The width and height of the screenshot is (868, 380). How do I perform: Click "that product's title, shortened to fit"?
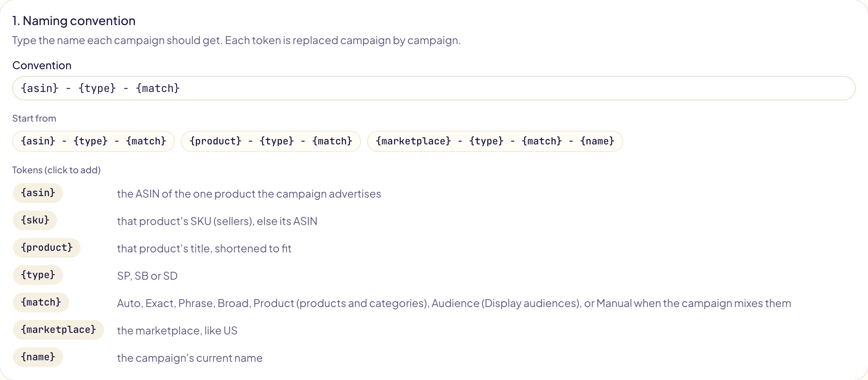pyautogui.click(x=204, y=249)
